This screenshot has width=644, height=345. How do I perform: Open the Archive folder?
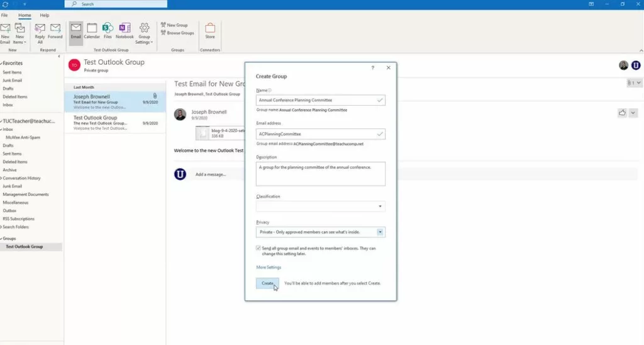[9, 170]
